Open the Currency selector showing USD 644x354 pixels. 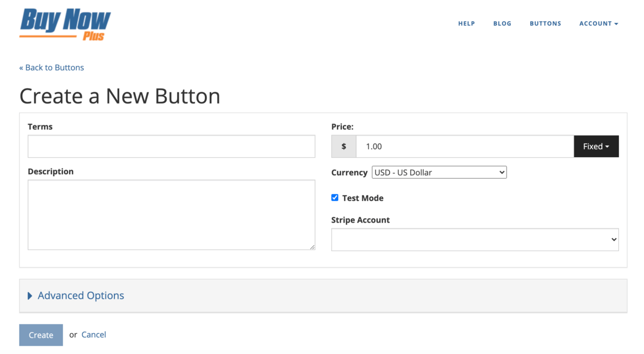(439, 172)
